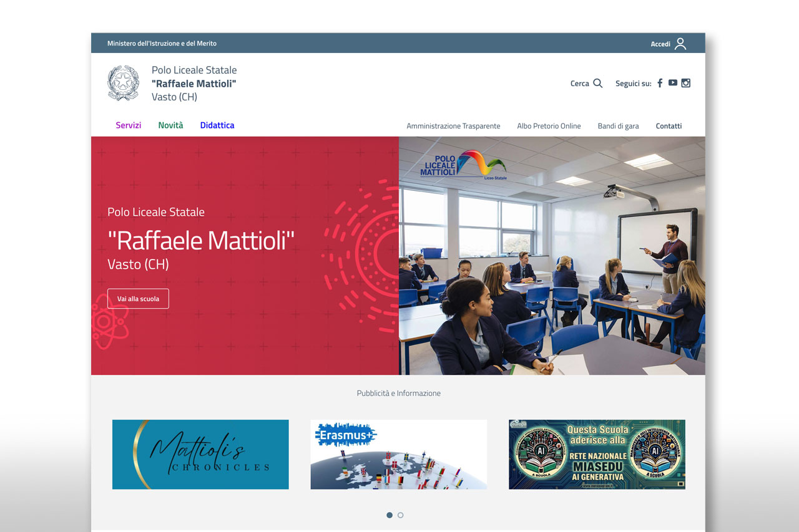The width and height of the screenshot is (799, 532).
Task: Open the Facebook page icon
Action: point(660,83)
